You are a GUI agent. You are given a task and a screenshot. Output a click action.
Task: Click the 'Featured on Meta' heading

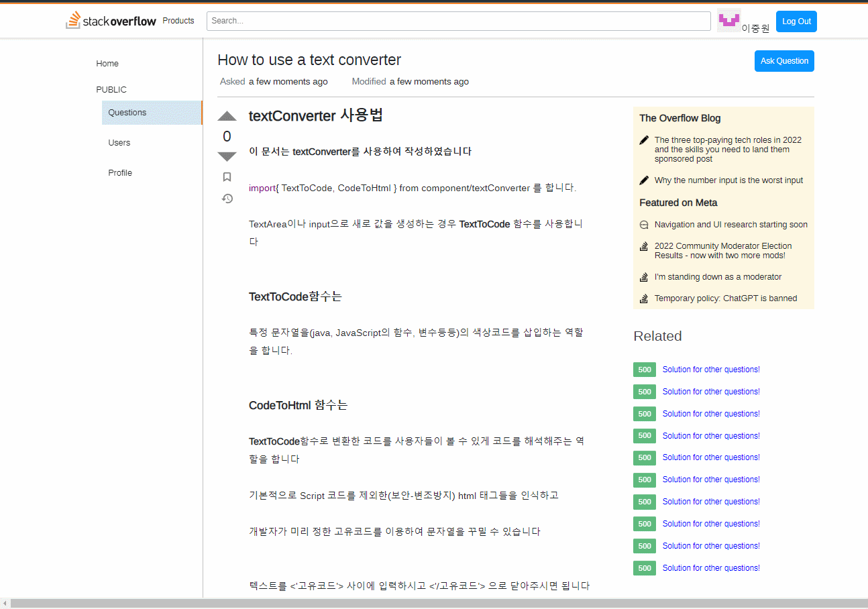tap(678, 203)
